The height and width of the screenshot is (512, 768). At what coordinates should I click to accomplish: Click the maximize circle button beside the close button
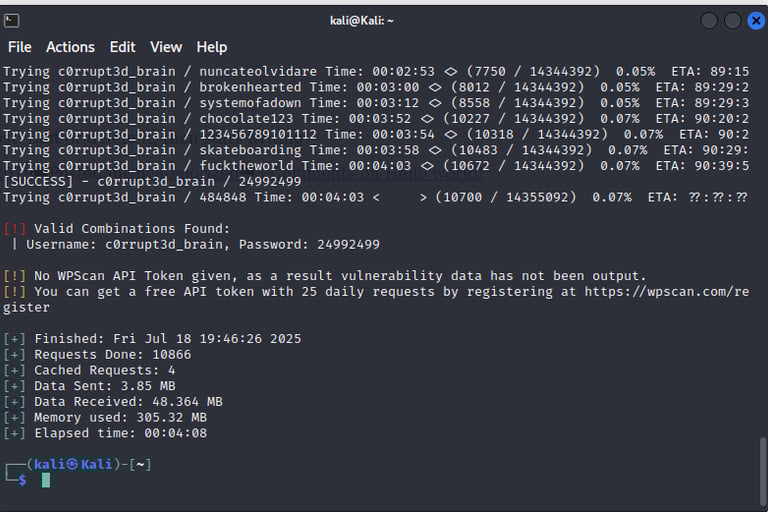pyautogui.click(x=732, y=21)
